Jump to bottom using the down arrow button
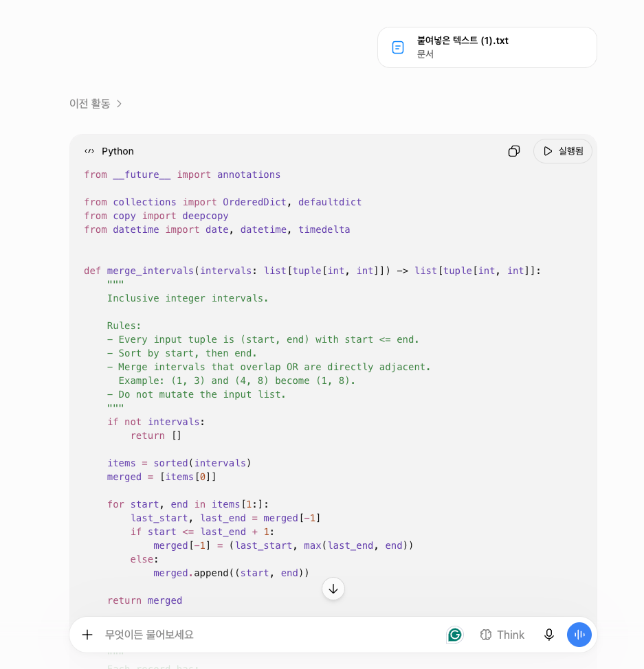Viewport: 644px width, 669px height. pyautogui.click(x=333, y=589)
